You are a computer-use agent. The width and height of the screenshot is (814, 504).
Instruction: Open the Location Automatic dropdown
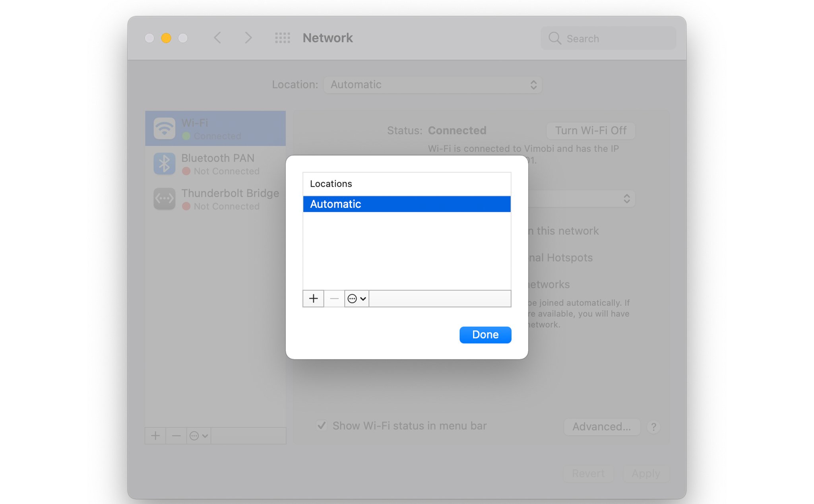[432, 85]
